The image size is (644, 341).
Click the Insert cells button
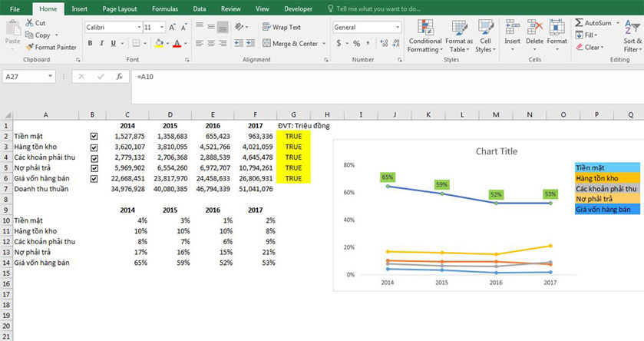[512, 35]
